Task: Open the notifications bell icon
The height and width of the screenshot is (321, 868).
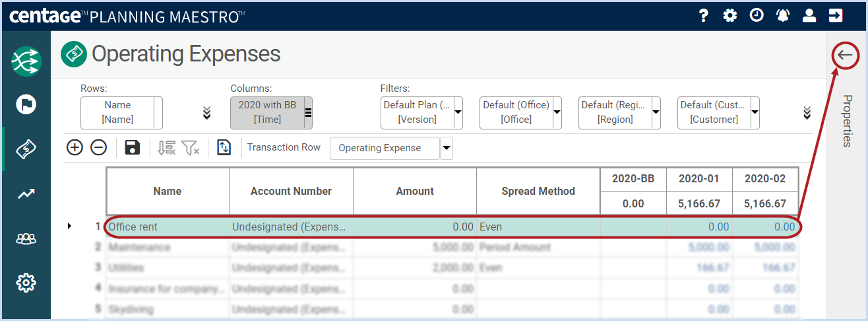Action: click(783, 15)
